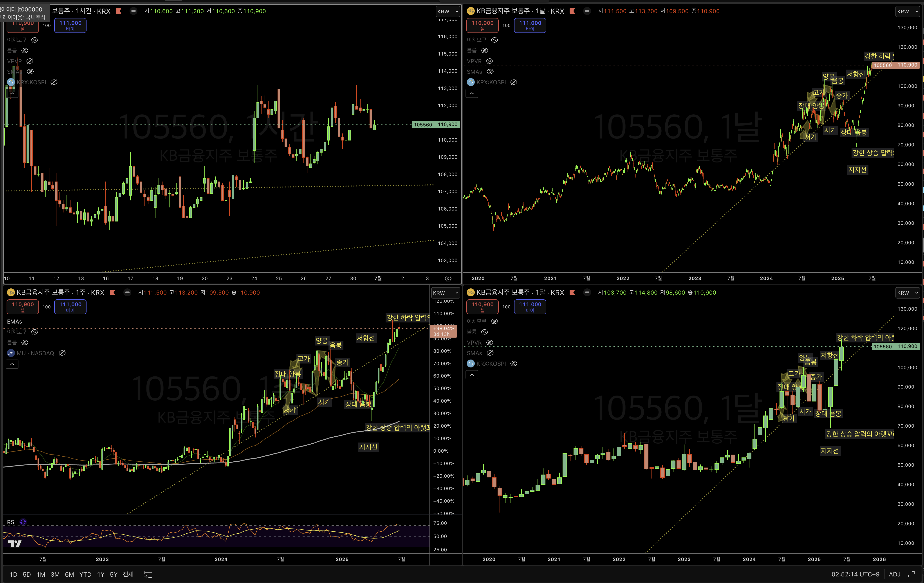The image size is (924, 583).
Task: Show 볼륨 indicator on the monthly chart
Action: tap(485, 332)
